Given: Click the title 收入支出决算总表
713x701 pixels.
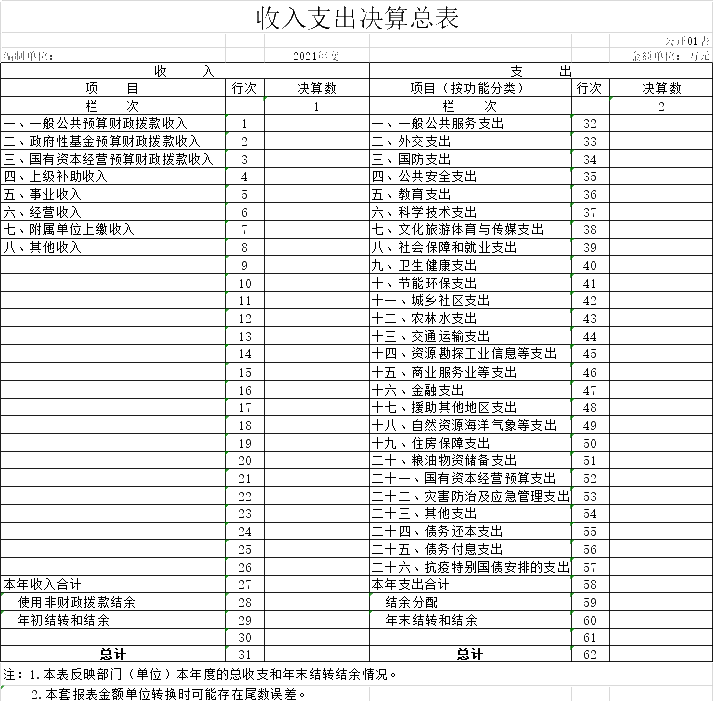Looking at the screenshot, I should pyautogui.click(x=357, y=17).
